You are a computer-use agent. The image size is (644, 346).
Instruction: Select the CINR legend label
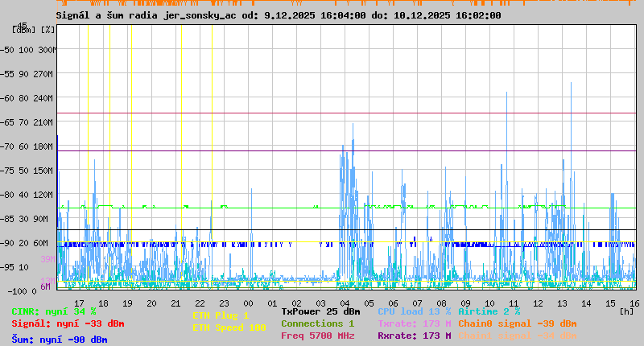(54, 311)
